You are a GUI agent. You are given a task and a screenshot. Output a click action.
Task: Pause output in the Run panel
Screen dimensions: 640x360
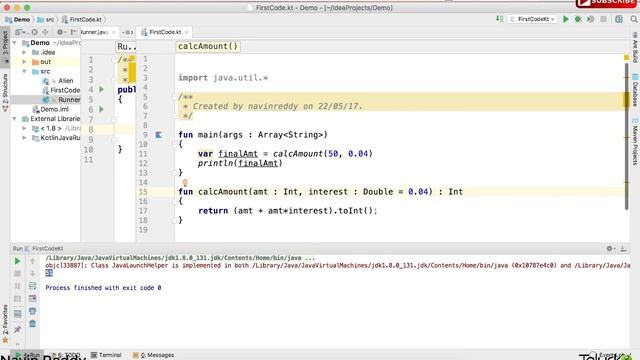click(17, 286)
